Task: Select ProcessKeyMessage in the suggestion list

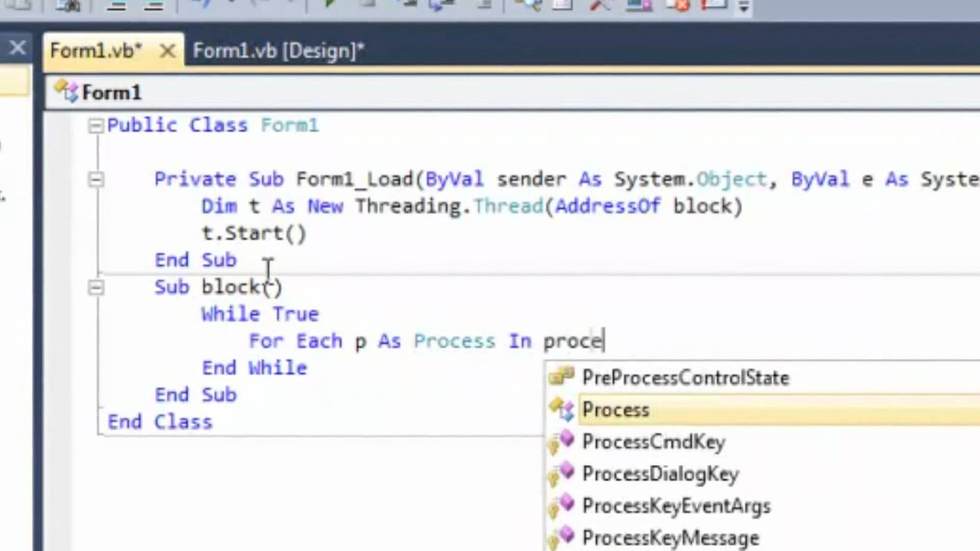Action: (763, 538)
